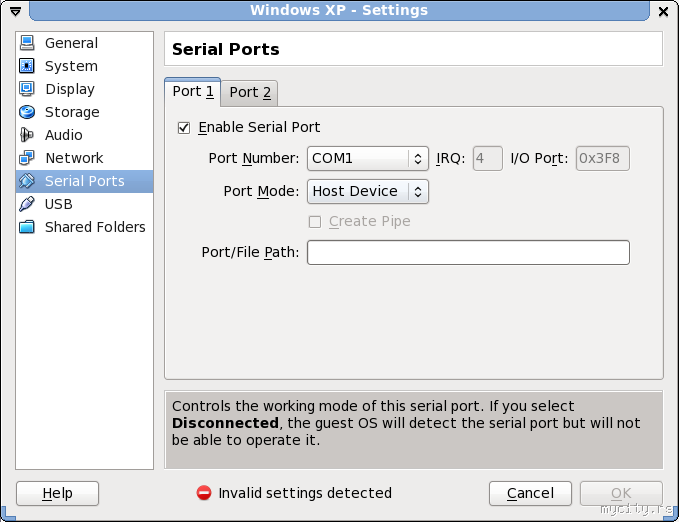Select Serial Ports in the settings list
The image size is (679, 522).
[84, 181]
